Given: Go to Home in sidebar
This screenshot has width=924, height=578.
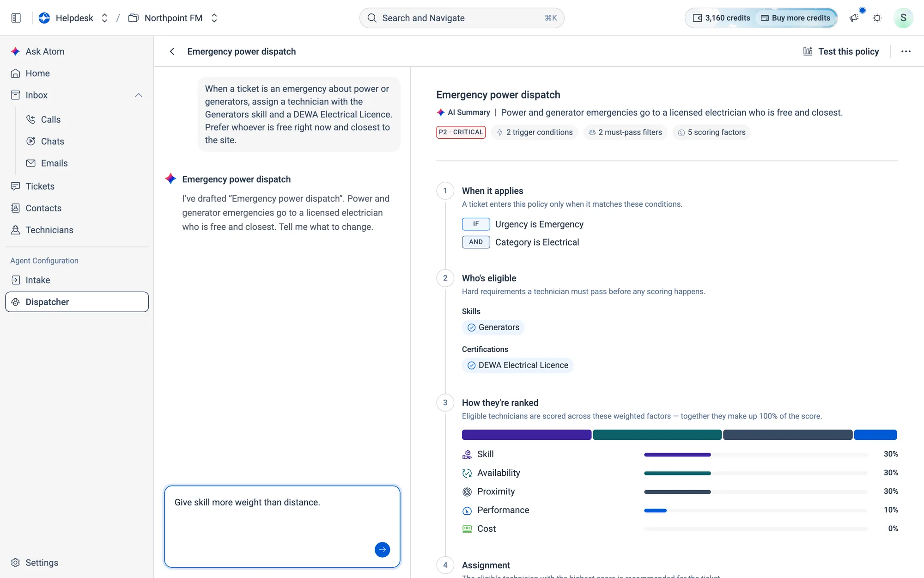Looking at the screenshot, I should pos(77,73).
